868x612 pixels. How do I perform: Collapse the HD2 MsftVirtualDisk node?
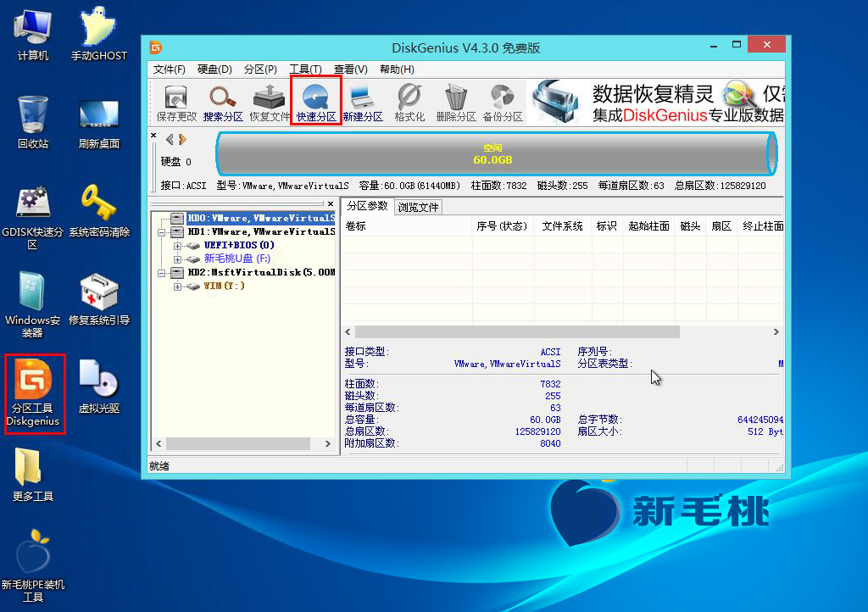162,273
